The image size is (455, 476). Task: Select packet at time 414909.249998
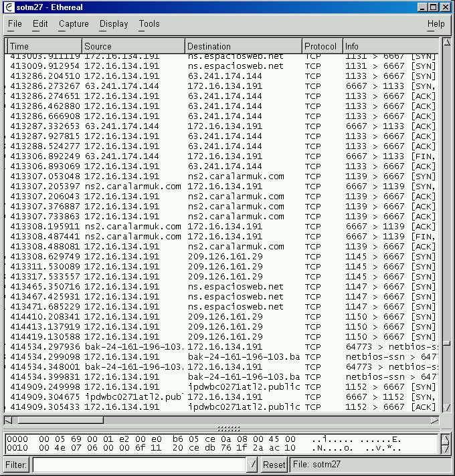click(x=221, y=386)
